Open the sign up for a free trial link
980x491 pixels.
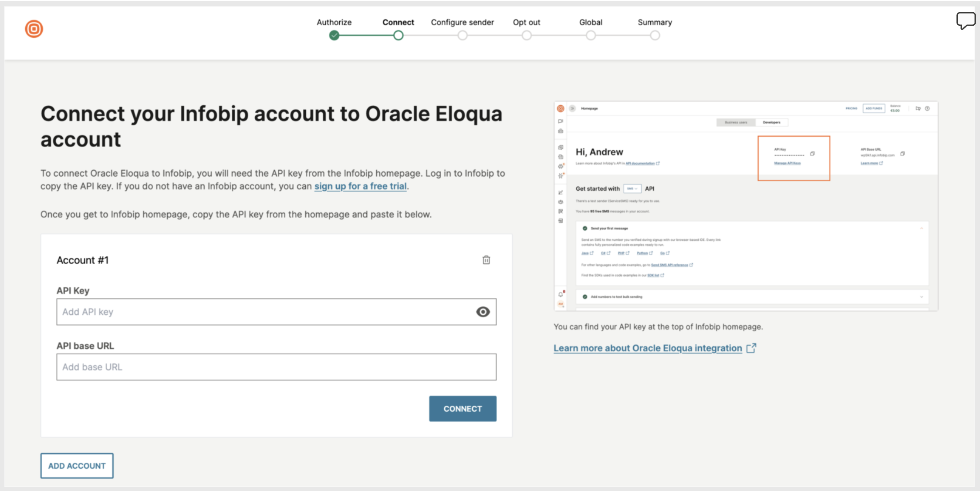coord(361,186)
